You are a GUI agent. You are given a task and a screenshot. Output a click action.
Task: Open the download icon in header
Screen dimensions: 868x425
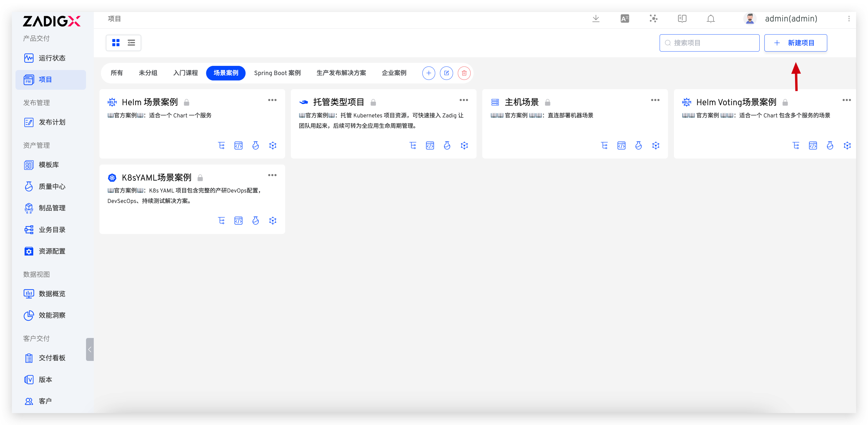[595, 18]
